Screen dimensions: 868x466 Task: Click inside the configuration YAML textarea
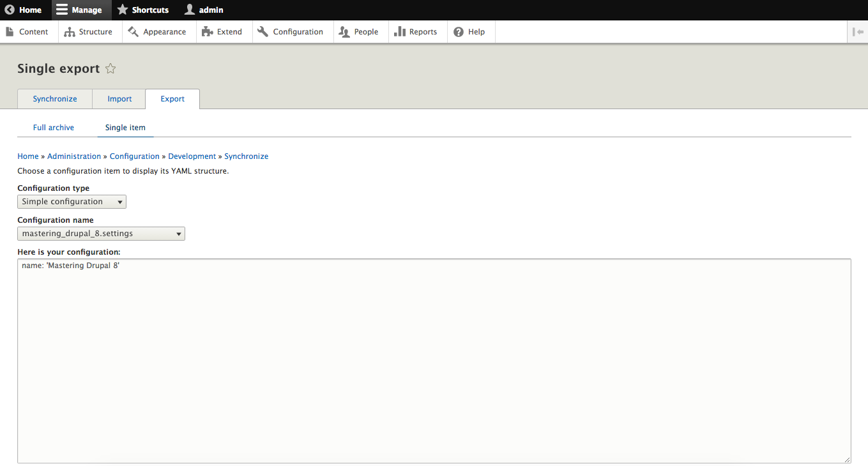[x=434, y=361]
